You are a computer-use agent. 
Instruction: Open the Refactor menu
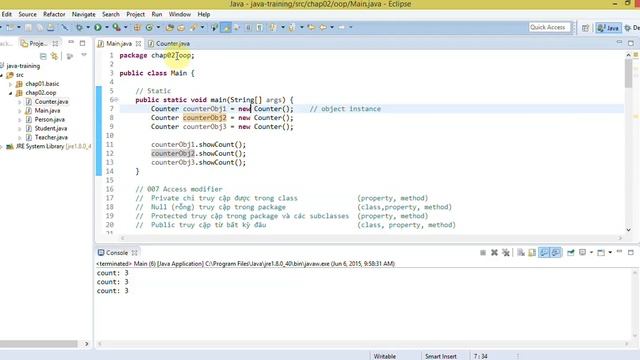coord(54,14)
